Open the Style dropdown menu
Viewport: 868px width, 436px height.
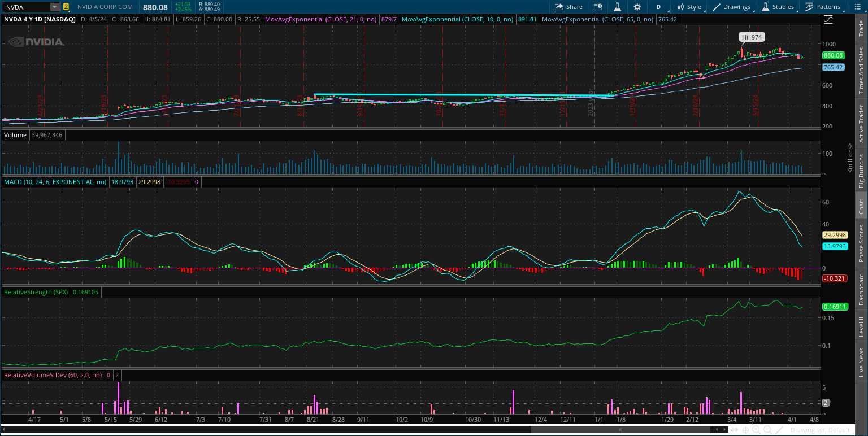pyautogui.click(x=689, y=7)
